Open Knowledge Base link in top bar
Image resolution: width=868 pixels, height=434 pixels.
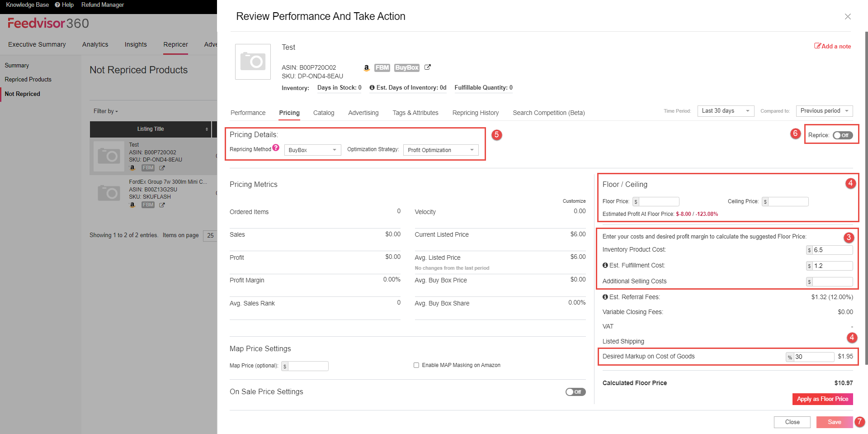coord(27,5)
